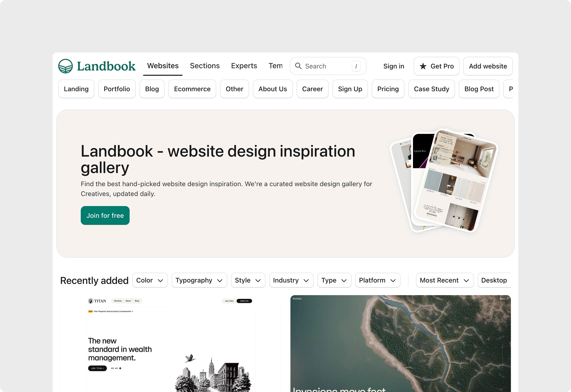
Task: Select the Ecommerce category chip
Action: pos(192,89)
